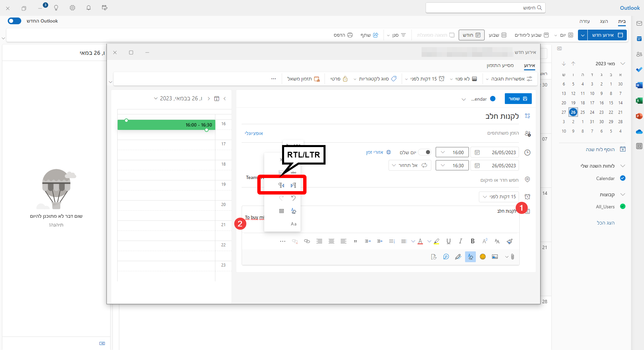The height and width of the screenshot is (350, 644).
Task: Select May 25 in the mini calendar
Action: click(x=583, y=112)
